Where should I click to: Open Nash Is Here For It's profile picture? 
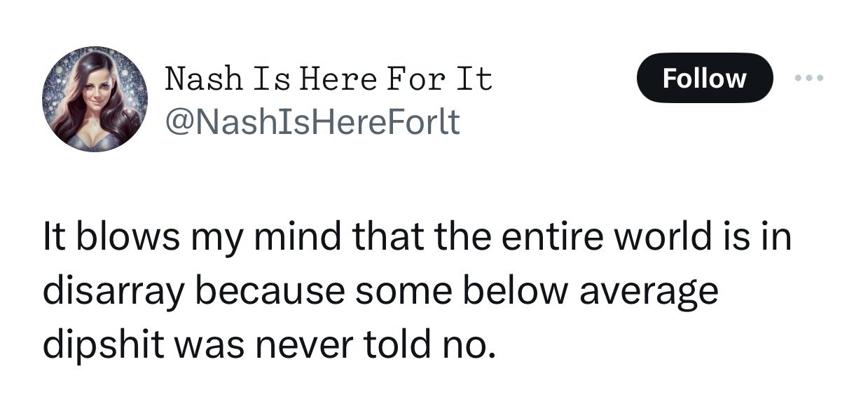[x=95, y=99]
